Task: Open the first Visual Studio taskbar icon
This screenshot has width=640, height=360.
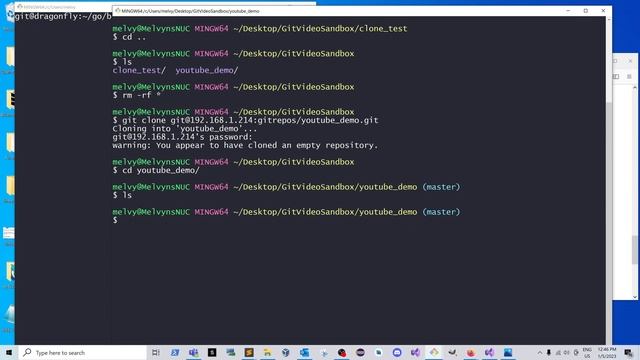Action: click(x=416, y=353)
